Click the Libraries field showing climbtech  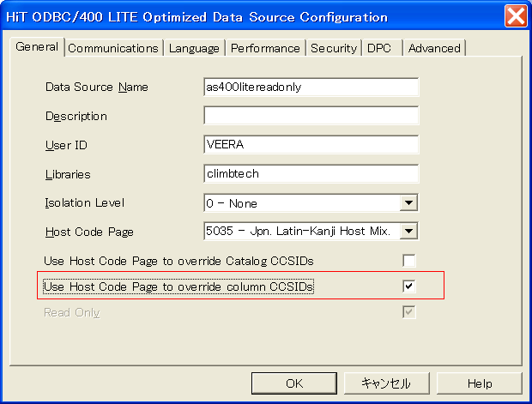pos(311,173)
